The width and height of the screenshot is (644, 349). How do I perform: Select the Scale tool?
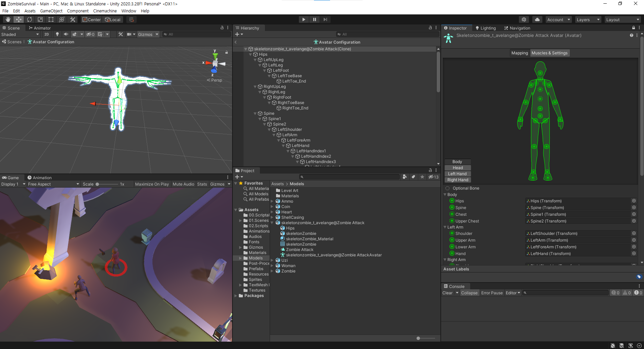coord(40,19)
